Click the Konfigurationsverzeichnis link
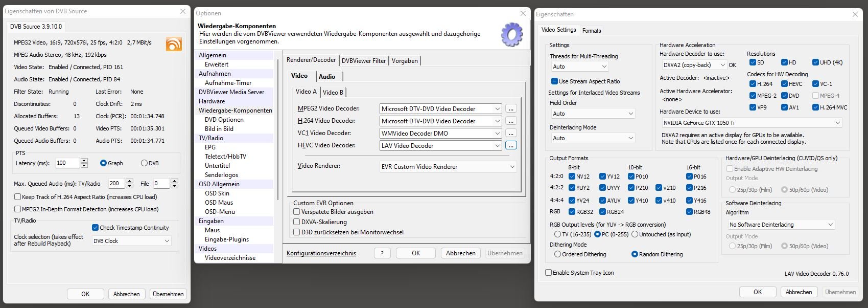 (321, 253)
